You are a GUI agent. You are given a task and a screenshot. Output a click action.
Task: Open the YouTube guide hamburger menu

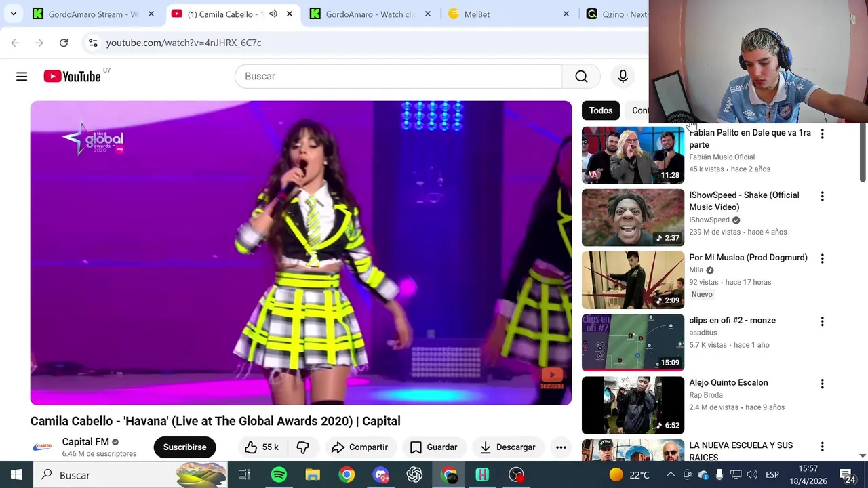22,77
